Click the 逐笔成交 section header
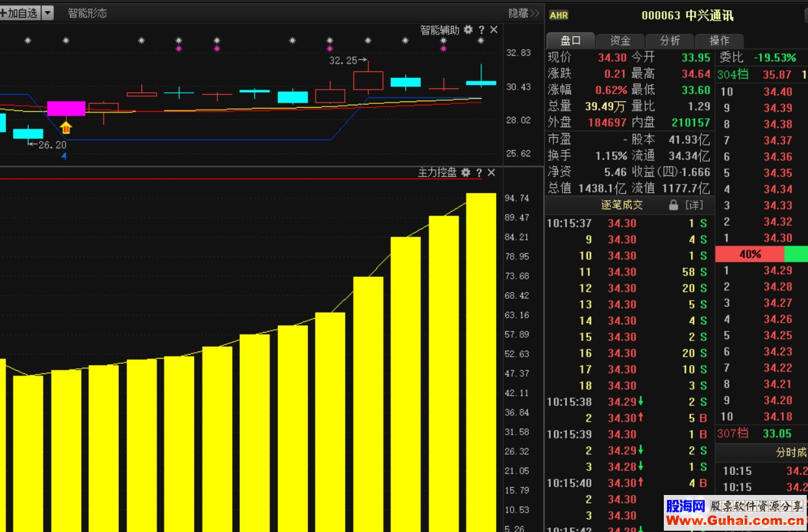This screenshot has height=532, width=808. tap(622, 205)
